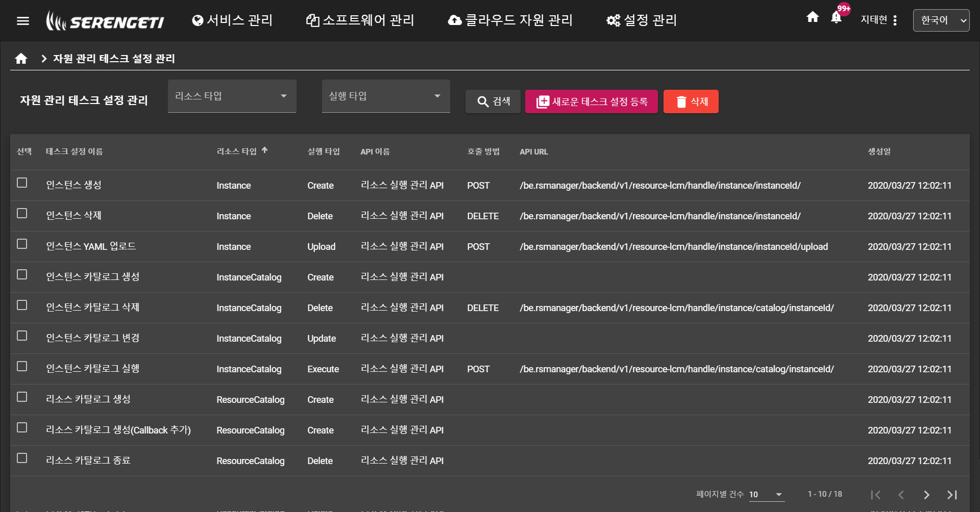Click the 검색 search button
The width and height of the screenshot is (980, 512).
click(493, 101)
